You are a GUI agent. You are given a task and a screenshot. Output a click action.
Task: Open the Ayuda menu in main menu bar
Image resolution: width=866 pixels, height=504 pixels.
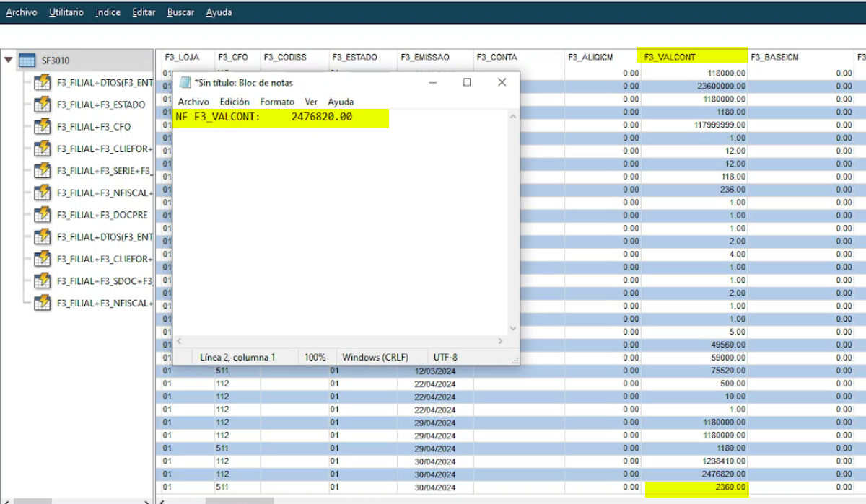click(x=219, y=12)
